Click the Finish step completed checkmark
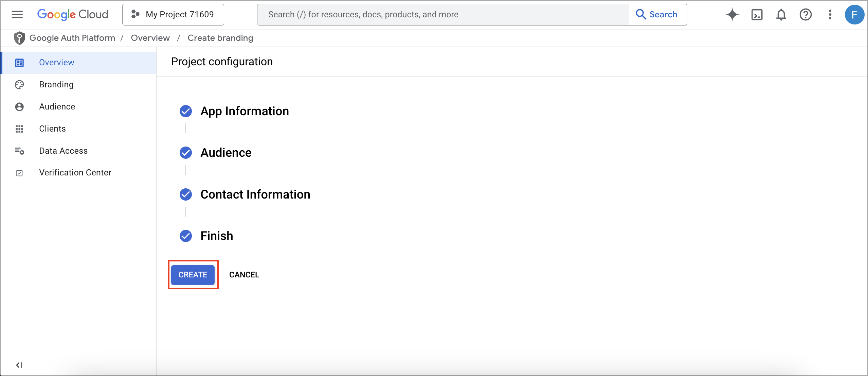 click(x=186, y=236)
